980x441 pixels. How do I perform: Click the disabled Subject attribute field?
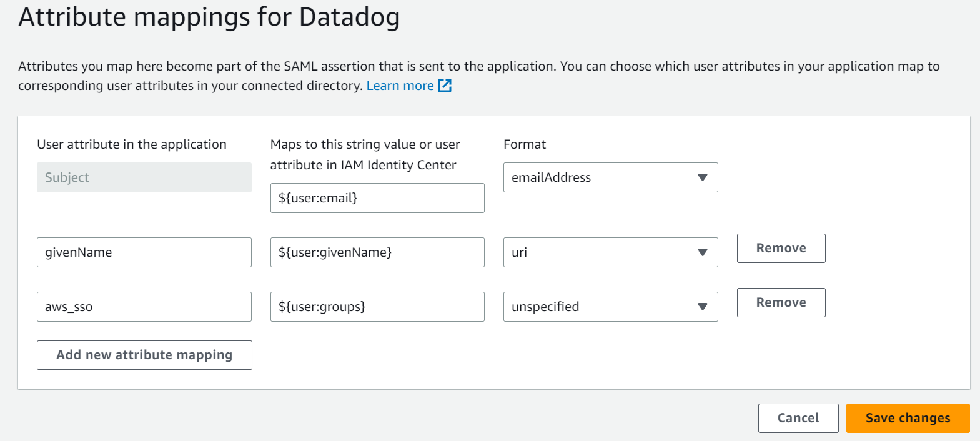tap(144, 177)
